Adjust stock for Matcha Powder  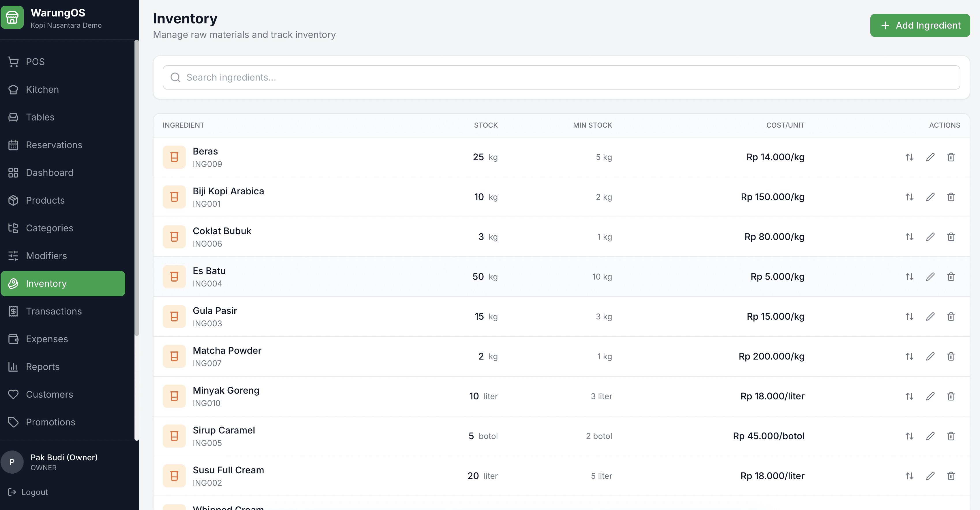coord(909,357)
